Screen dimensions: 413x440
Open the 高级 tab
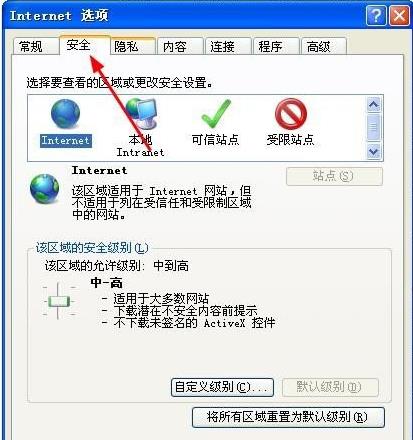tap(318, 46)
